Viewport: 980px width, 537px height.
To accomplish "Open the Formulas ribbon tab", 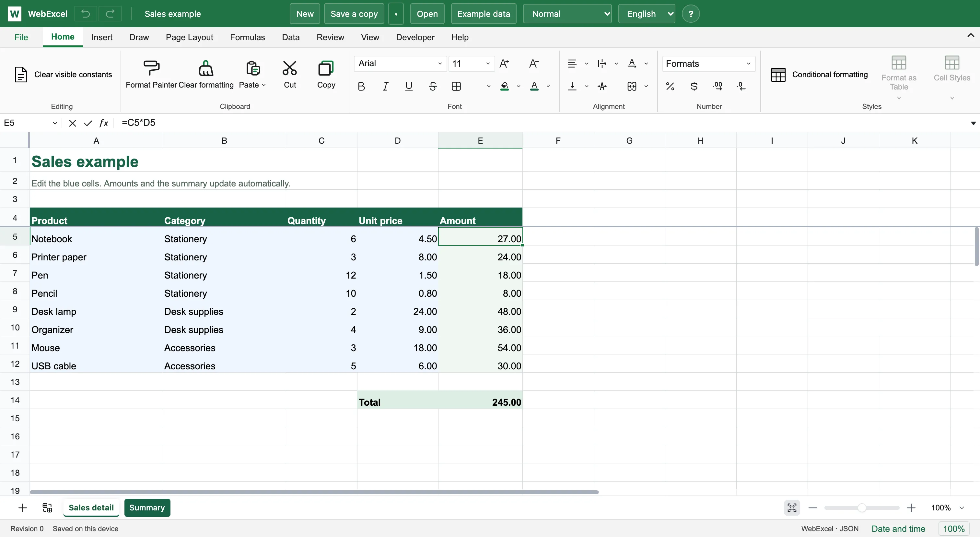I will coord(247,37).
